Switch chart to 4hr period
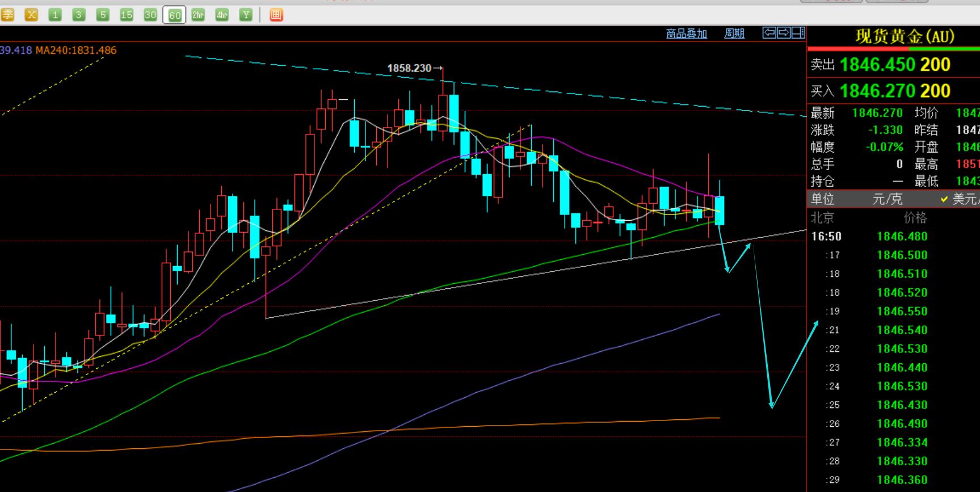980x492 pixels. pos(222,15)
